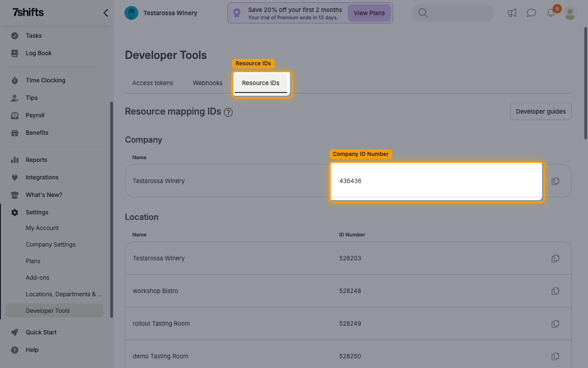Click workshop Bistro location name
The image size is (588, 368).
click(155, 291)
